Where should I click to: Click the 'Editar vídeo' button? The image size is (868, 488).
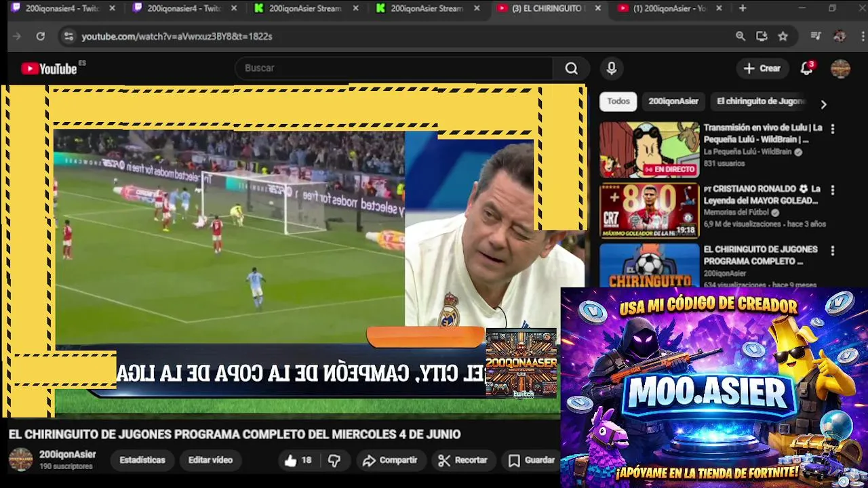210,460
